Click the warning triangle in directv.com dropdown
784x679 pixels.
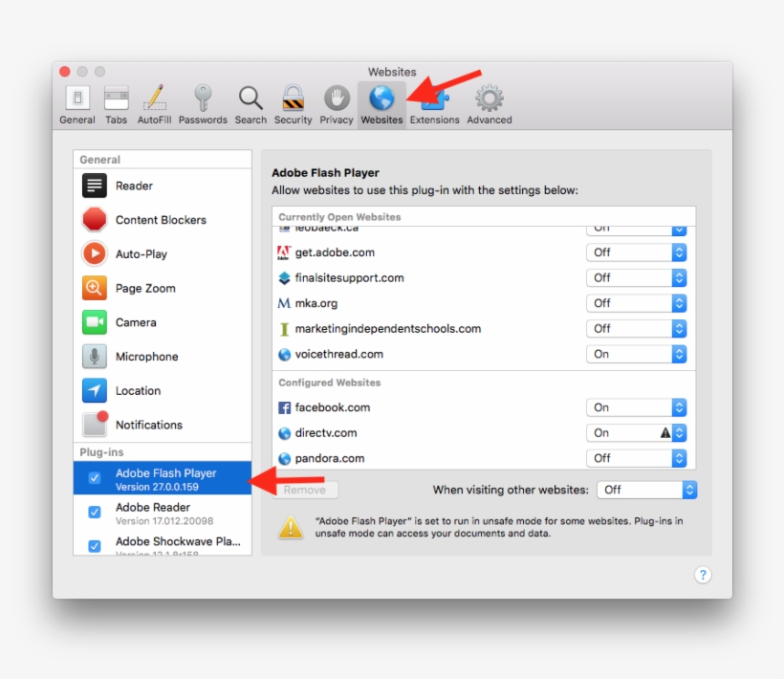pos(665,432)
